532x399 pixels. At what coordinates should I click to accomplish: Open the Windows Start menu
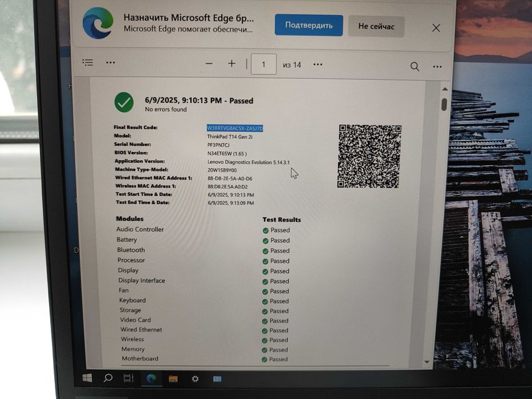87,378
